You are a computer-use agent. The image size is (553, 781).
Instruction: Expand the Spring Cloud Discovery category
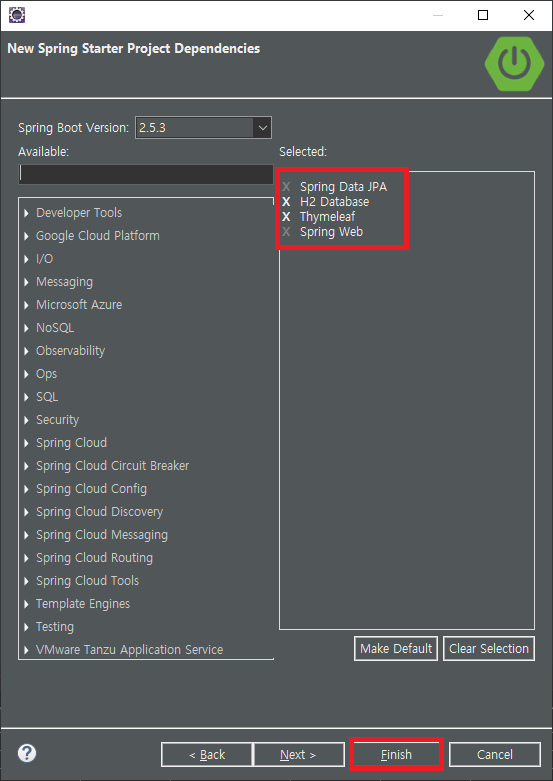(26, 512)
